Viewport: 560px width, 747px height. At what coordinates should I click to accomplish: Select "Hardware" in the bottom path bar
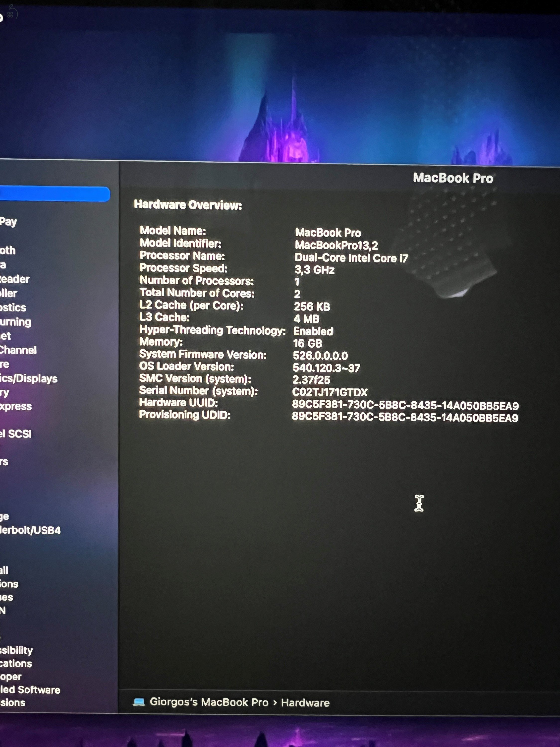305,703
